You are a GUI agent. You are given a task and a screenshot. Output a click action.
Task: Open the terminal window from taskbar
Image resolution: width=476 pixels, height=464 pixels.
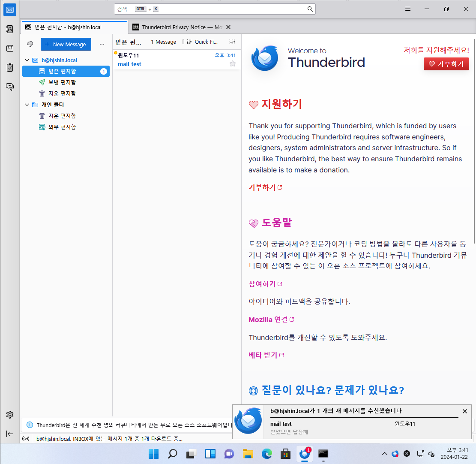tap(323, 454)
